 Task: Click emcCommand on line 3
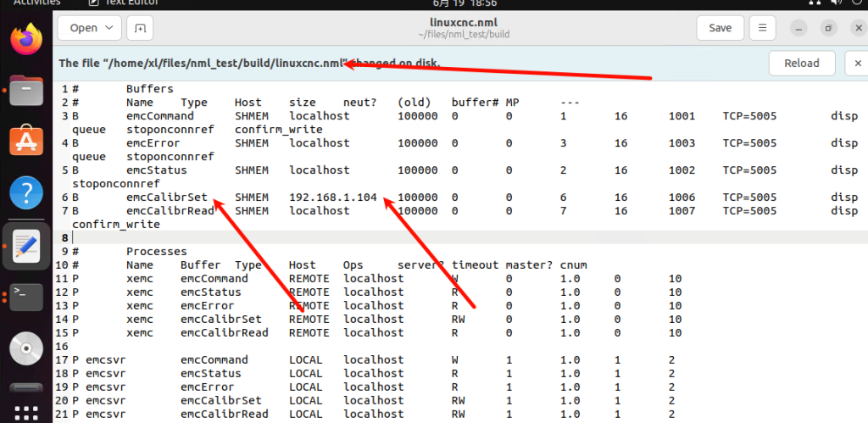pos(160,116)
